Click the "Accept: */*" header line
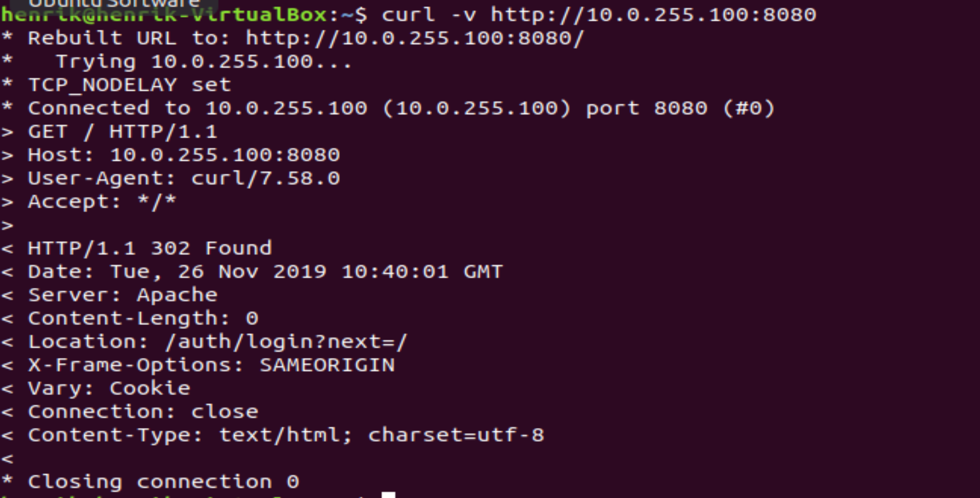The image size is (980, 498). pos(102,202)
